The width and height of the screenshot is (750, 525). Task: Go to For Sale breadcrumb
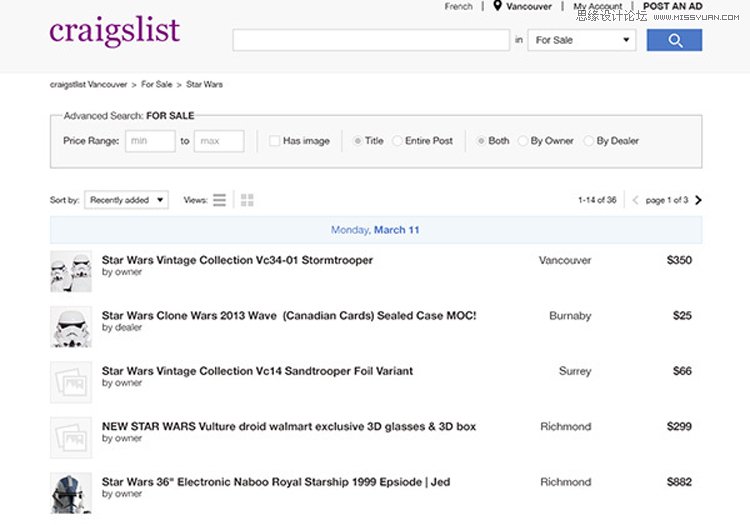click(156, 85)
